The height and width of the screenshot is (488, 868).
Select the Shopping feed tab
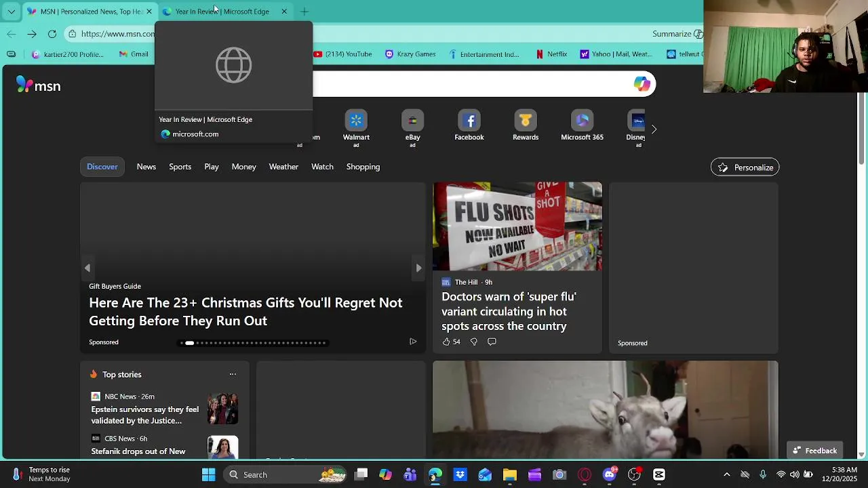point(363,167)
